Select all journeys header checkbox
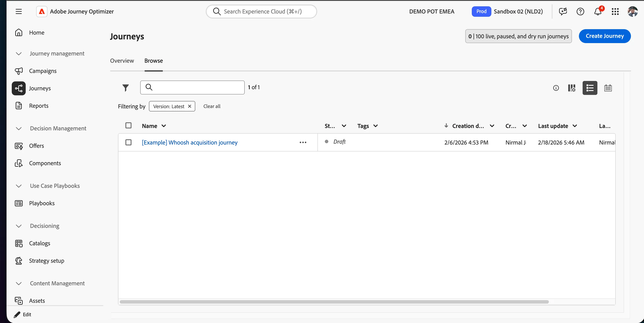Screen dimensions: 644x323 (128, 126)
